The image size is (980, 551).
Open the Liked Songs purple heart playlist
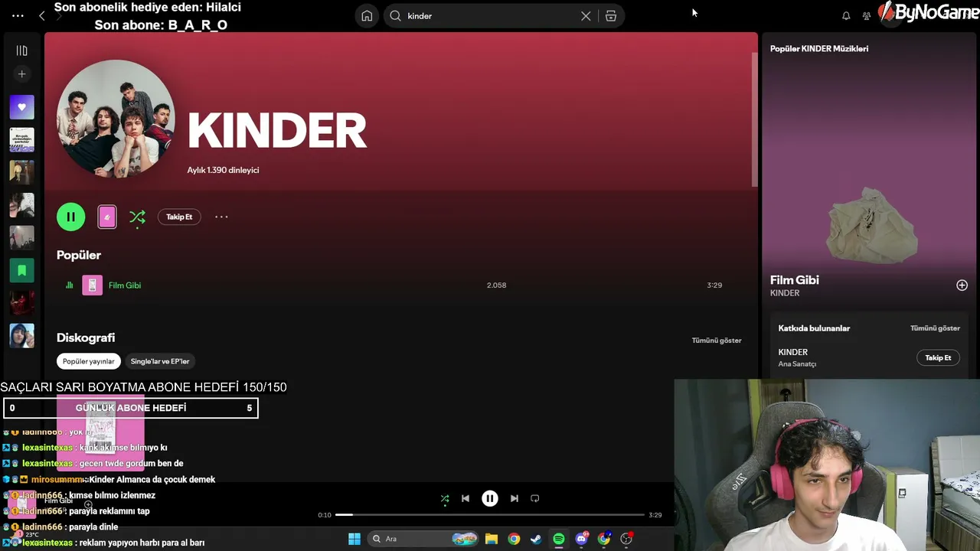click(21, 107)
